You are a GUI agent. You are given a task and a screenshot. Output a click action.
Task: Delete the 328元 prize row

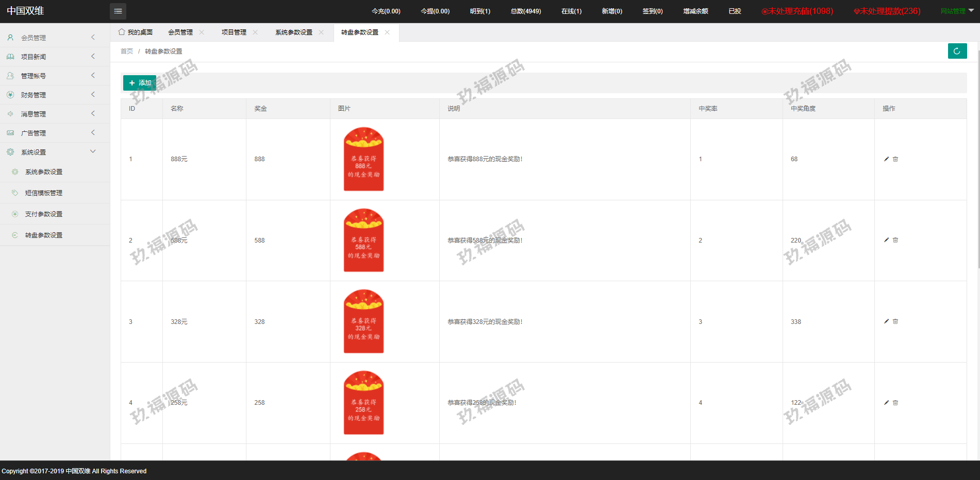(895, 321)
